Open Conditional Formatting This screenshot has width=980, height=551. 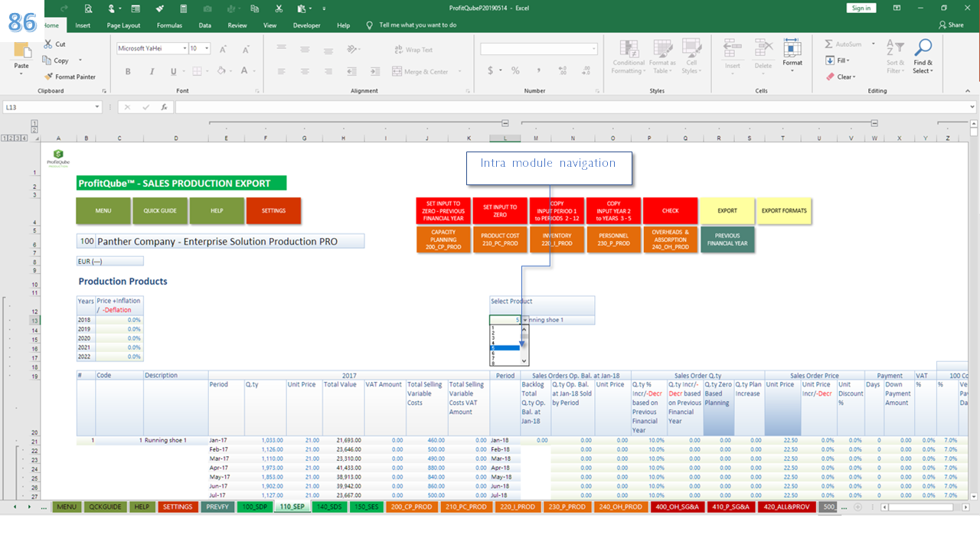coord(628,56)
